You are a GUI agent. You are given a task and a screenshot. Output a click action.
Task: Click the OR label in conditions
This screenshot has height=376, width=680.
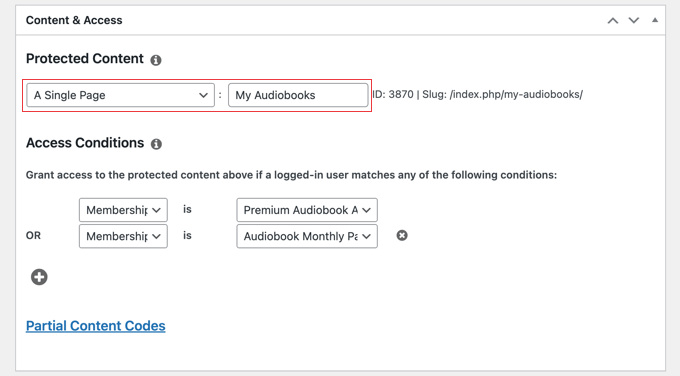(x=33, y=235)
